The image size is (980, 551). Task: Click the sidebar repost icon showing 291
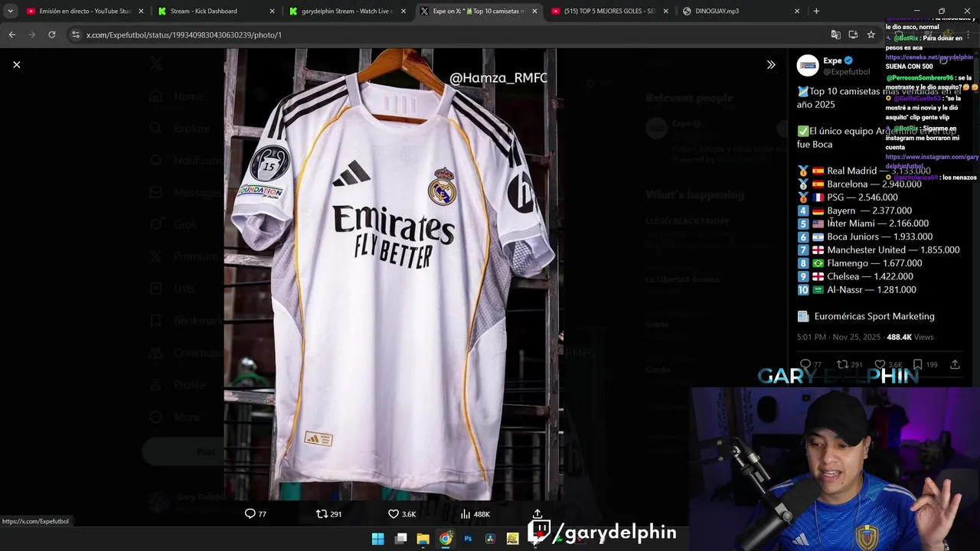[842, 365]
